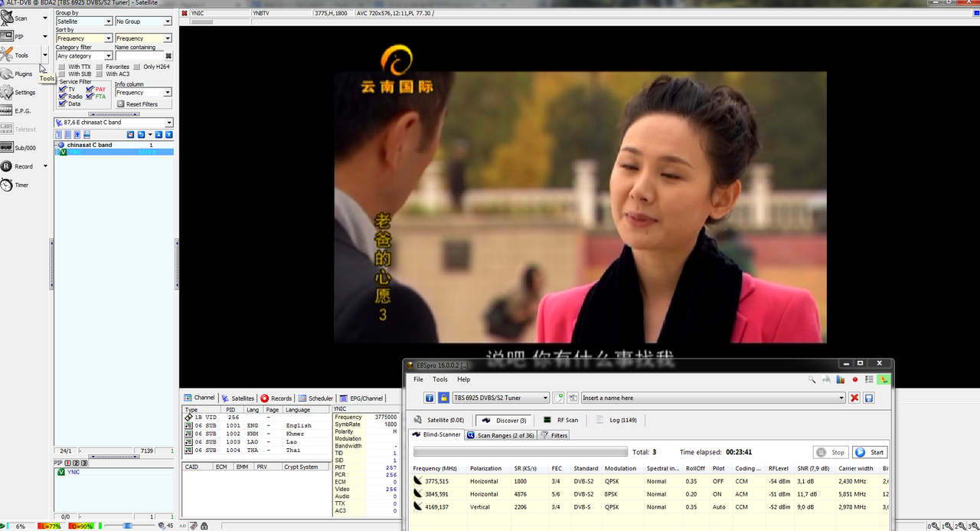The image size is (980, 531).
Task: Open the Scan tool in ALT-DVB sidebar
Action: (x=19, y=18)
